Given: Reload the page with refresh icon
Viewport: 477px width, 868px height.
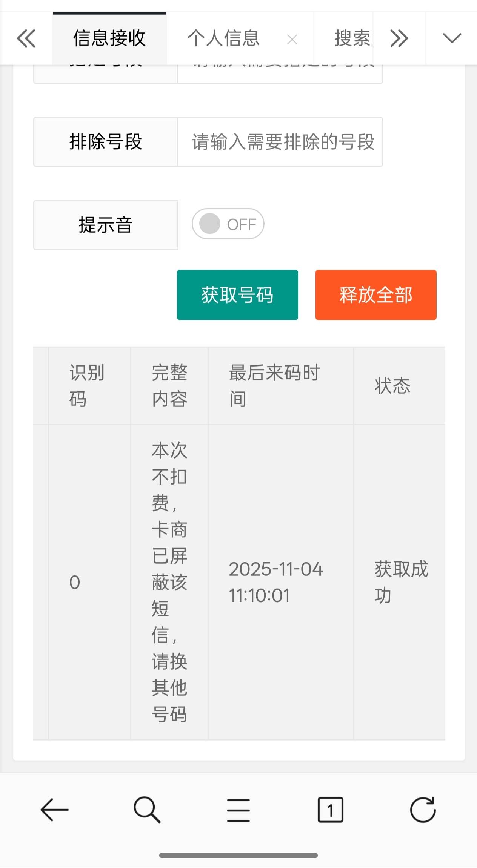Looking at the screenshot, I should [423, 810].
